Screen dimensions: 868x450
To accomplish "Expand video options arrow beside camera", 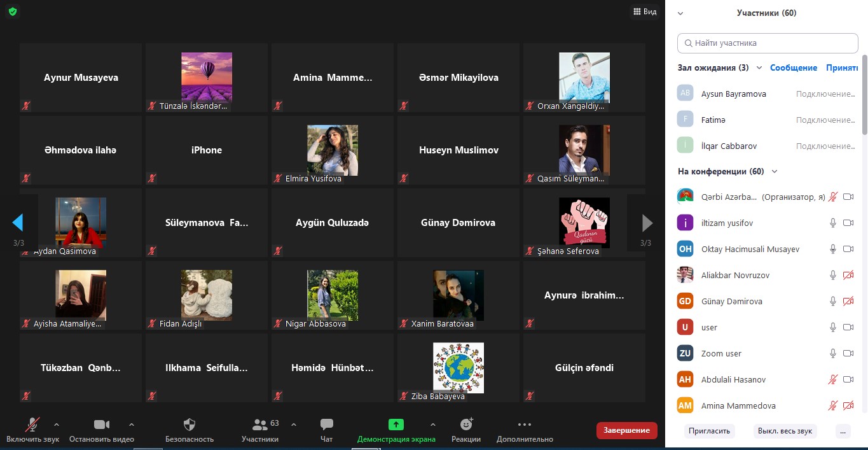I will (x=132, y=425).
